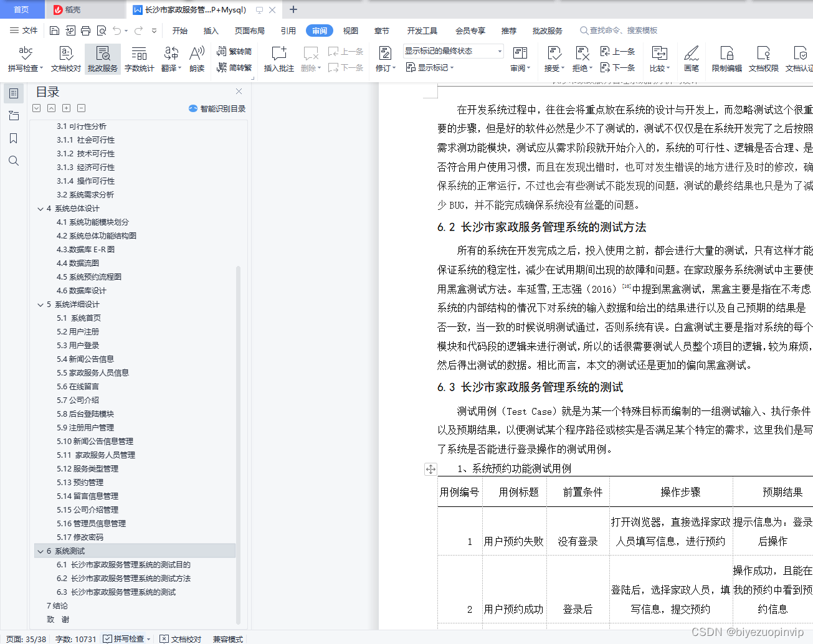Open the 显示标记 dropdown
The width and height of the screenshot is (813, 644).
click(x=430, y=67)
